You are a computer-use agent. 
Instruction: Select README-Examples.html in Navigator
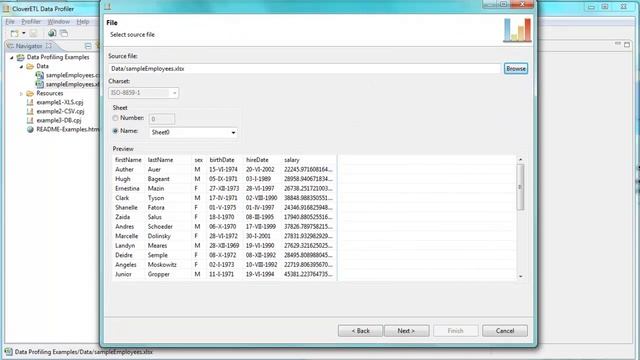67,129
